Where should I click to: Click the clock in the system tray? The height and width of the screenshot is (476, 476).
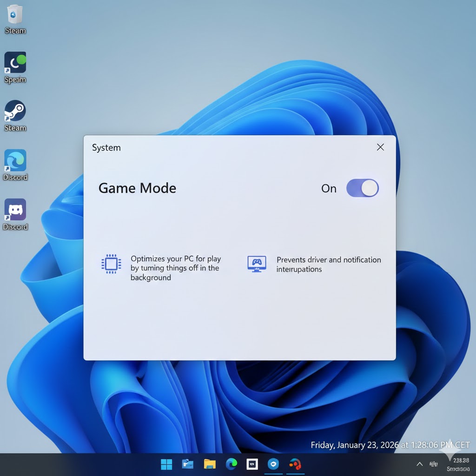[458, 464]
